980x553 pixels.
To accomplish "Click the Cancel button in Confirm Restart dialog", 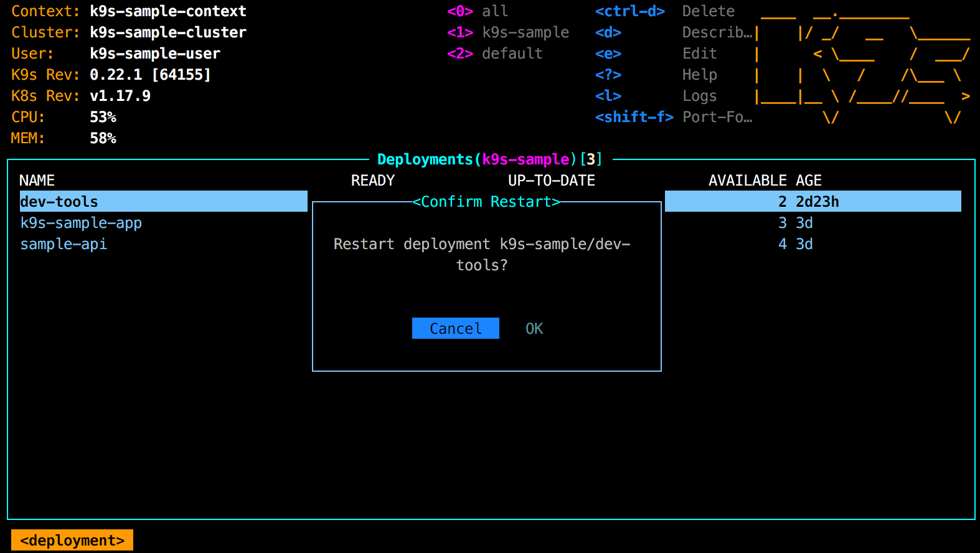I will pos(456,328).
